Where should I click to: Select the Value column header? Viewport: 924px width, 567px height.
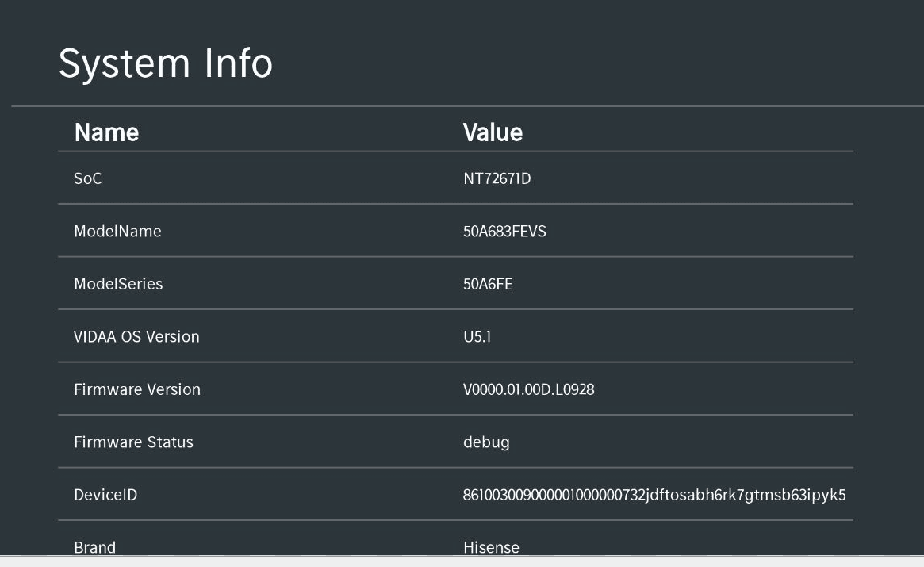pyautogui.click(x=493, y=132)
